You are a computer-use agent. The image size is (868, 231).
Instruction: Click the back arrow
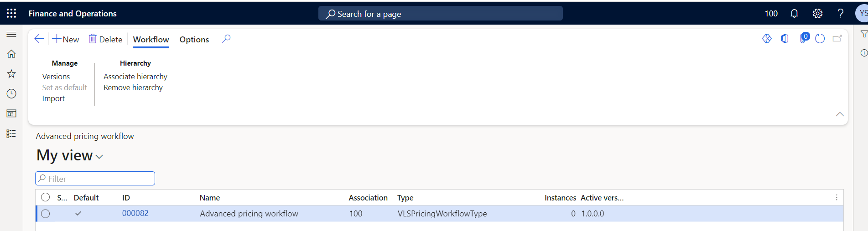pos(39,39)
